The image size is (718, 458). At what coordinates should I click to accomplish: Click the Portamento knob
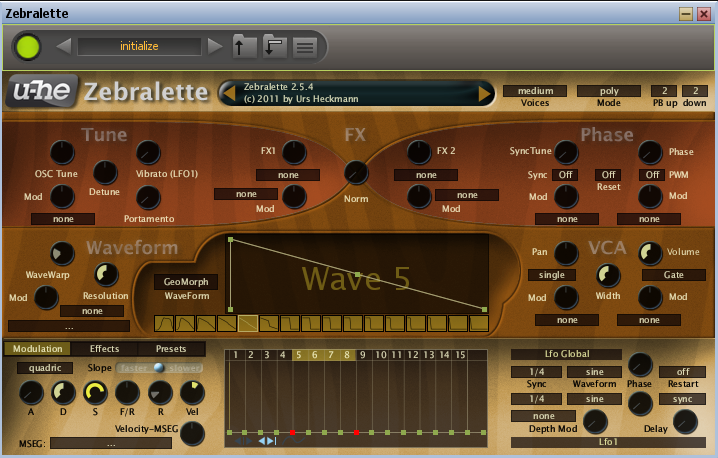pyautogui.click(x=148, y=198)
